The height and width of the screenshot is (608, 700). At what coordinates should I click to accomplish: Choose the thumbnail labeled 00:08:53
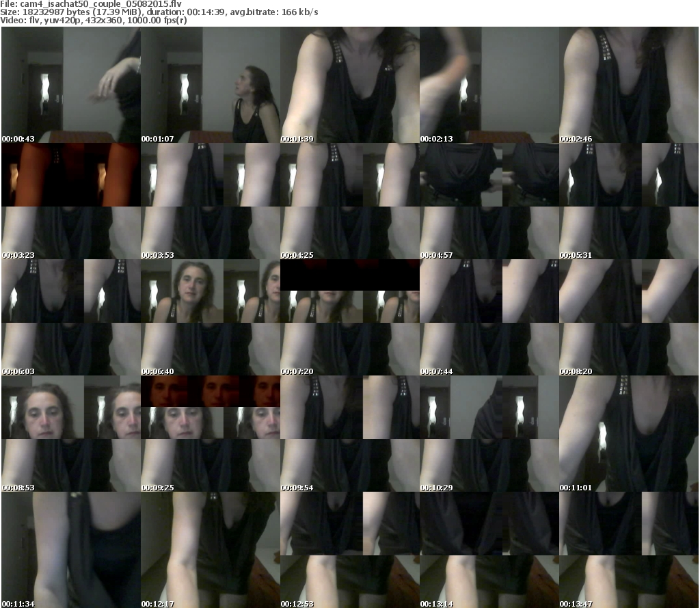[71, 434]
